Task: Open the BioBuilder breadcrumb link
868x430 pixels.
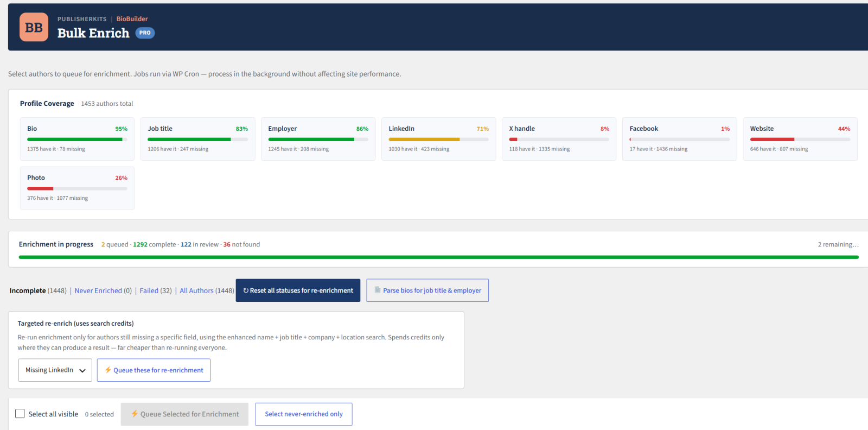Action: [132, 19]
